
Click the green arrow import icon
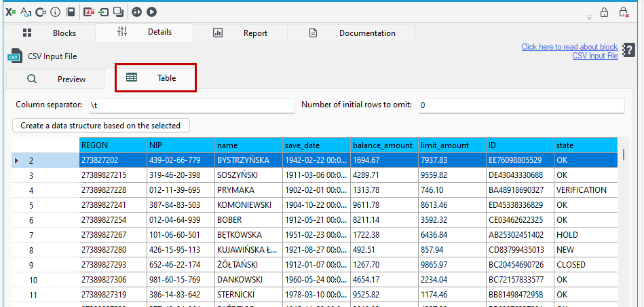(x=104, y=12)
